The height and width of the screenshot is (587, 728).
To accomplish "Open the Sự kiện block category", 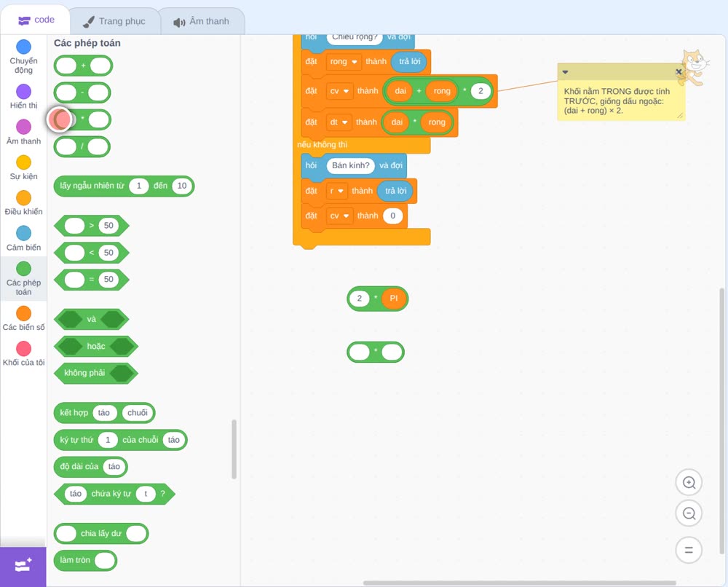I will coord(24,168).
